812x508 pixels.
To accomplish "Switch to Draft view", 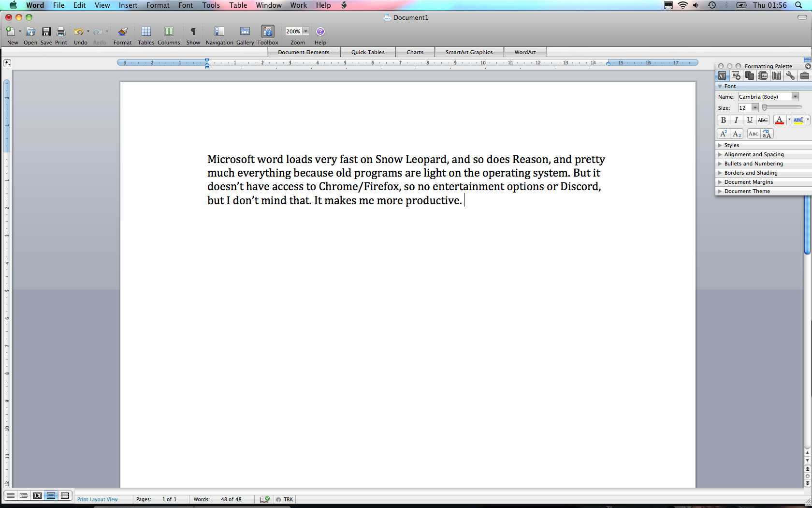I will 10,496.
